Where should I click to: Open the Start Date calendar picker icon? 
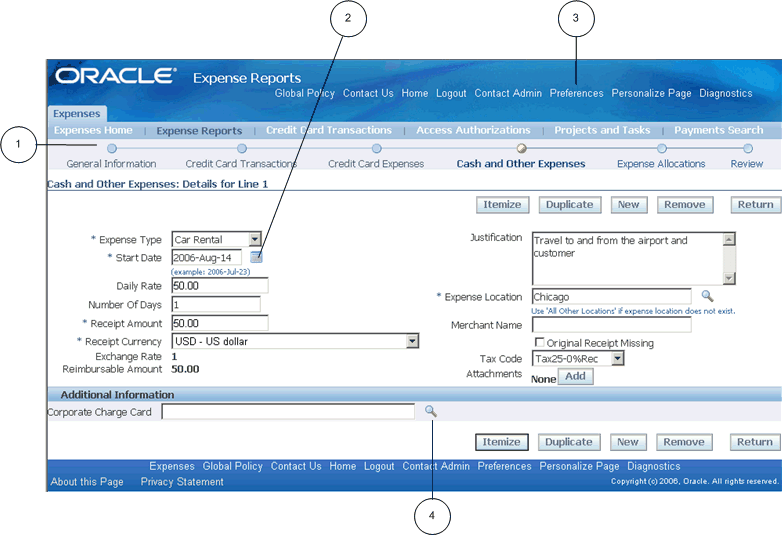coord(256,257)
